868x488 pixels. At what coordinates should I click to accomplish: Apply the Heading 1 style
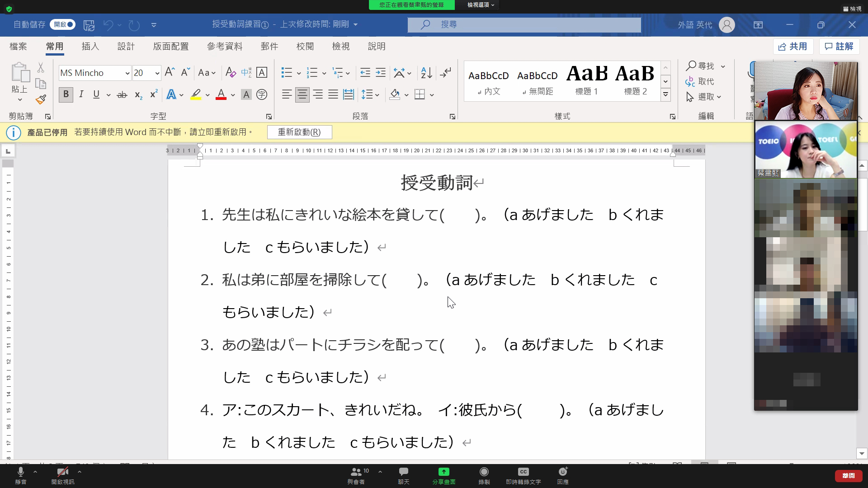coord(587,80)
